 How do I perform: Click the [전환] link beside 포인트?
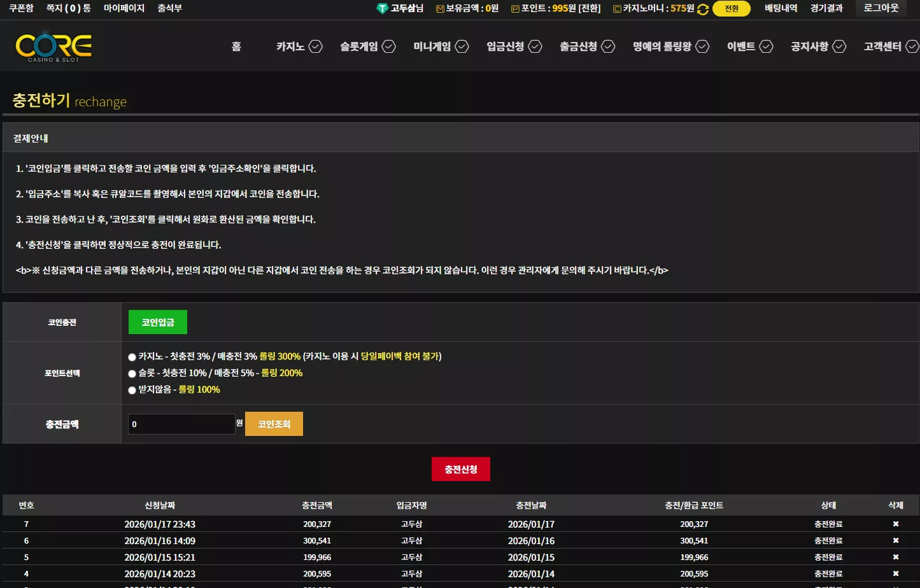pos(589,8)
